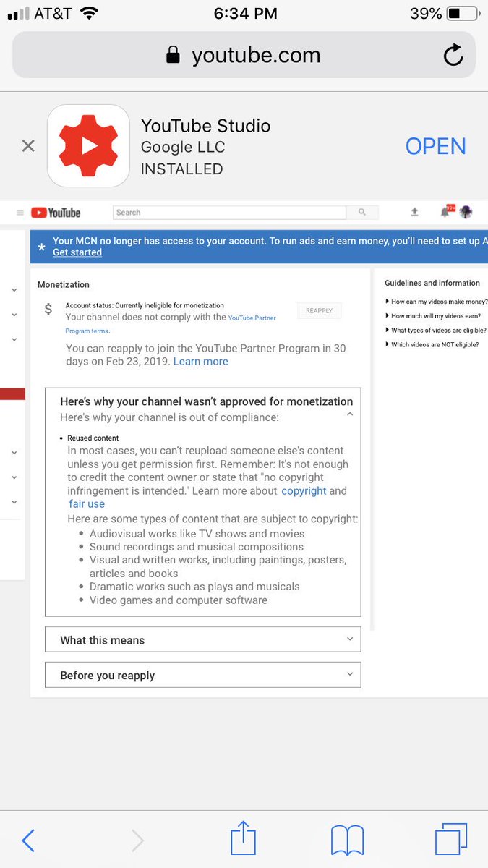This screenshot has height=868, width=488.
Task: Collapse the monetization reasons section
Action: click(x=349, y=414)
